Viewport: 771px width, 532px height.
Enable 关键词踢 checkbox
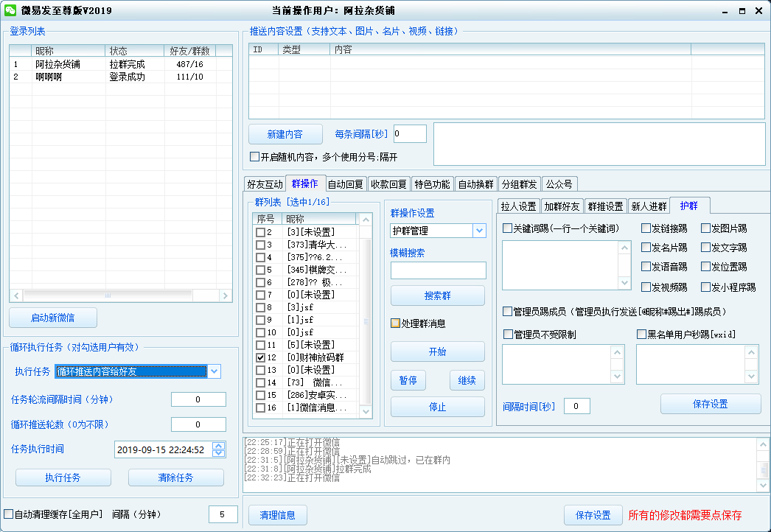coord(507,228)
